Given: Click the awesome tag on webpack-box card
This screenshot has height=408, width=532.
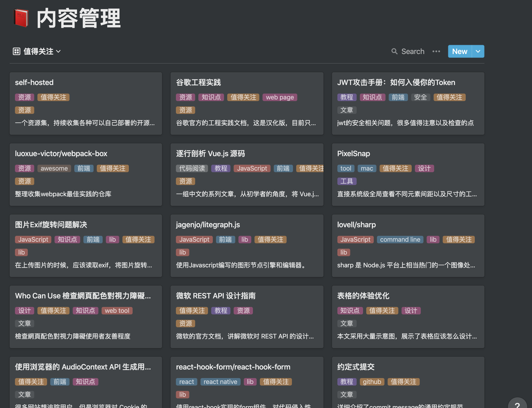Looking at the screenshot, I should click(x=54, y=168).
